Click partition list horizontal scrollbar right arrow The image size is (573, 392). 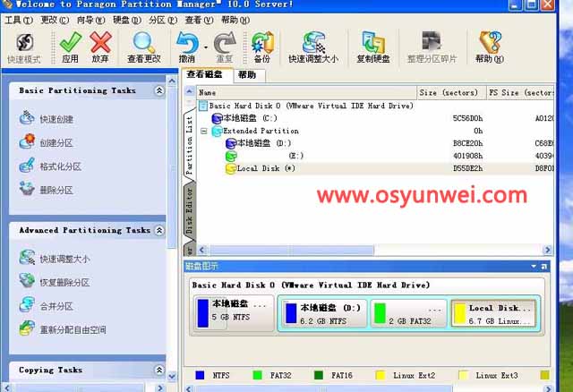coord(547,250)
